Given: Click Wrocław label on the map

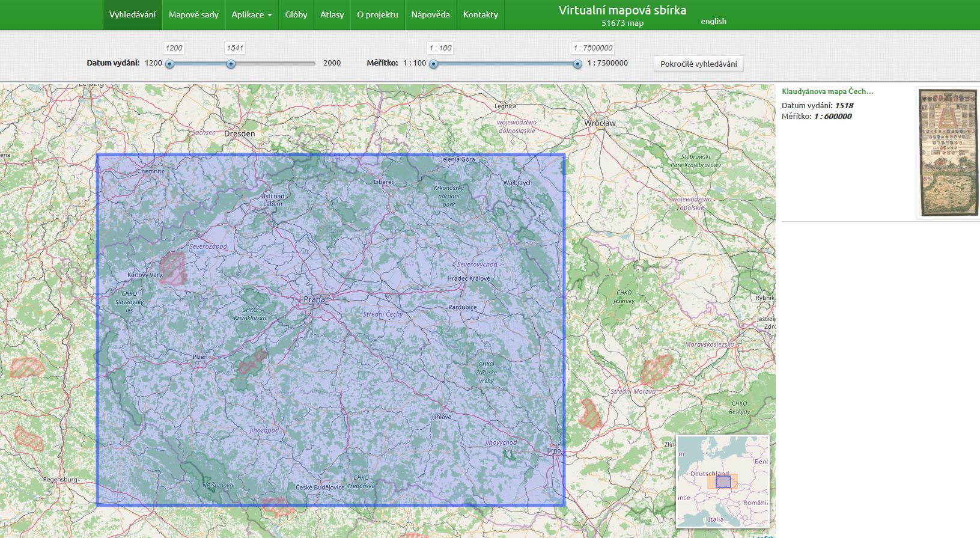Looking at the screenshot, I should (600, 123).
